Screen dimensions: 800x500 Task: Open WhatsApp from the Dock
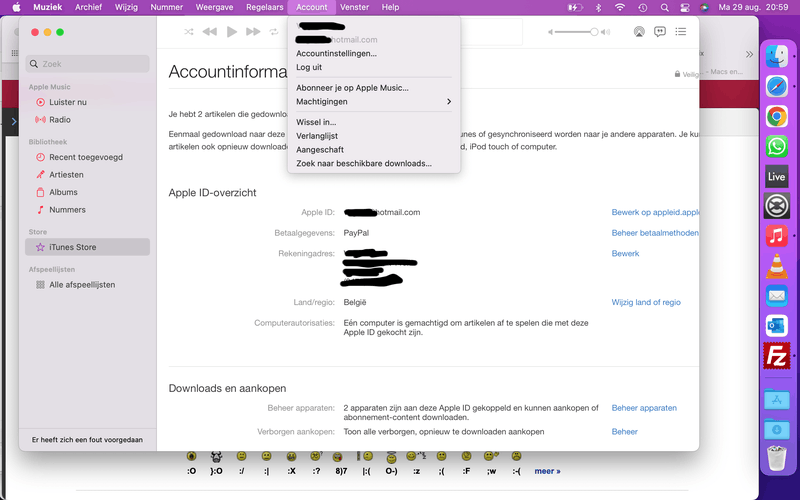[x=777, y=146]
